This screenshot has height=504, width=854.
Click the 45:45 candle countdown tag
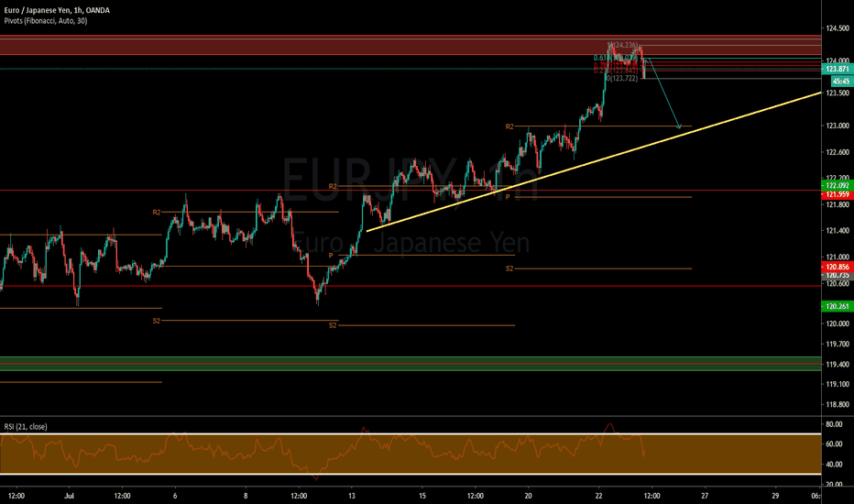pos(842,82)
